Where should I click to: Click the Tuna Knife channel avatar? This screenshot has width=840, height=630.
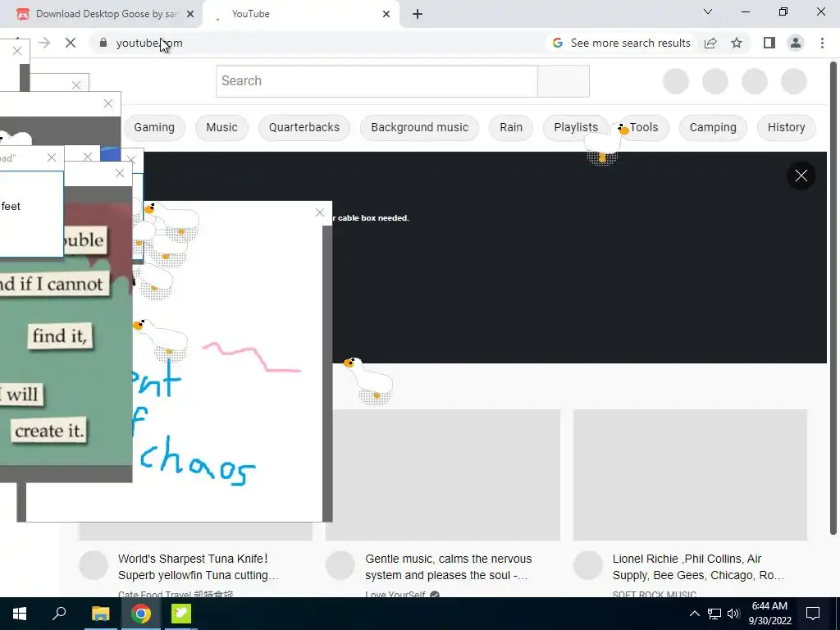click(x=94, y=565)
